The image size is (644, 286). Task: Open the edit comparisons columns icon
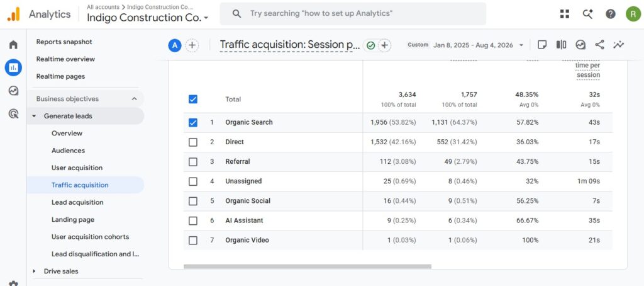click(x=561, y=45)
